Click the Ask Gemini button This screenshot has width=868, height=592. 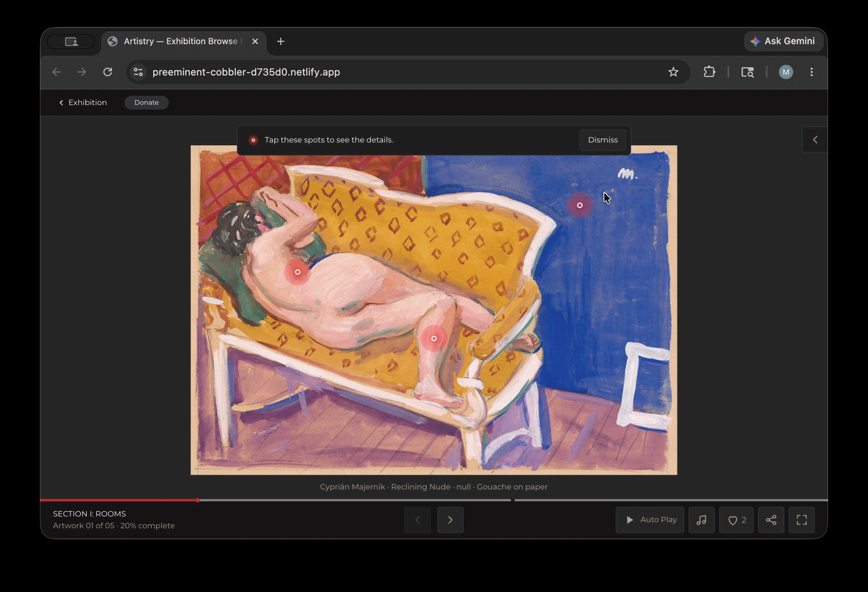[x=783, y=41]
